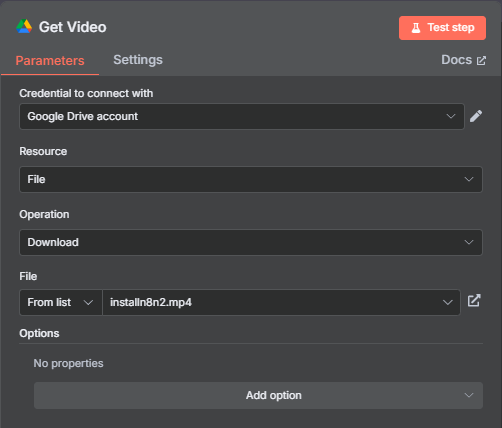This screenshot has height=428, width=502.
Task: Click the Google Drive logo icon
Action: tap(24, 26)
